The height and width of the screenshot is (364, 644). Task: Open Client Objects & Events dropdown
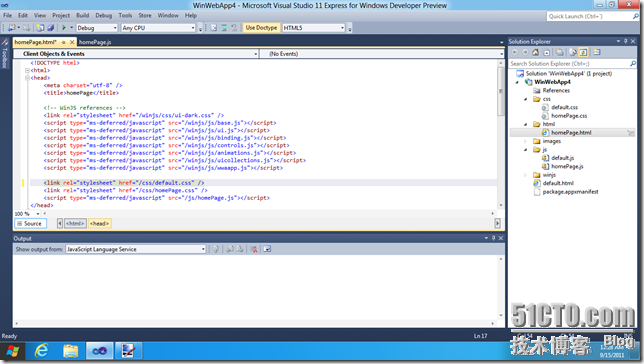point(255,54)
